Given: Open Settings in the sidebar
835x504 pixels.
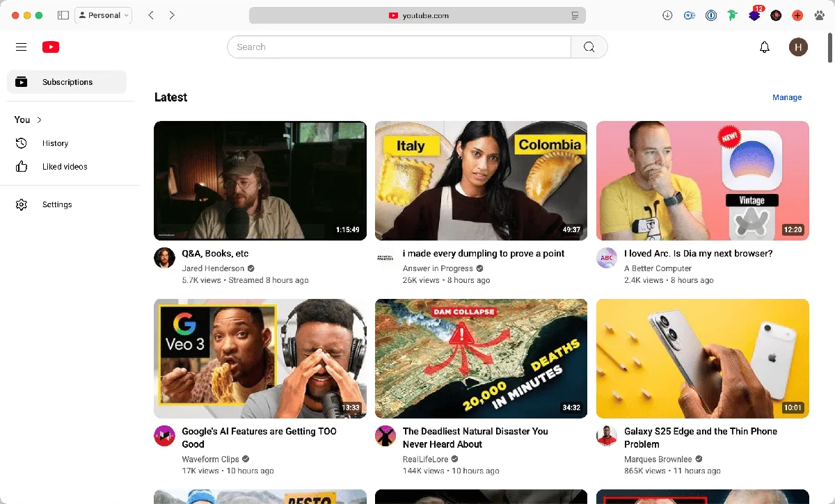Looking at the screenshot, I should [x=67, y=204].
